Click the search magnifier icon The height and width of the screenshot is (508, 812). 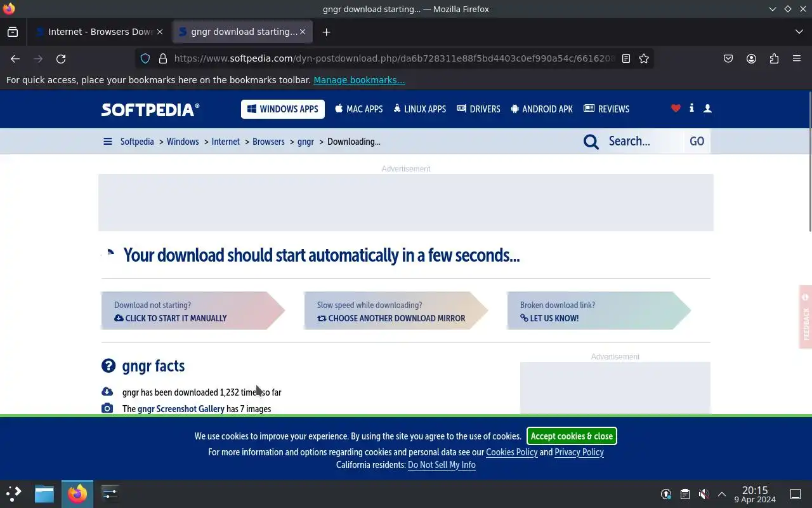(591, 142)
